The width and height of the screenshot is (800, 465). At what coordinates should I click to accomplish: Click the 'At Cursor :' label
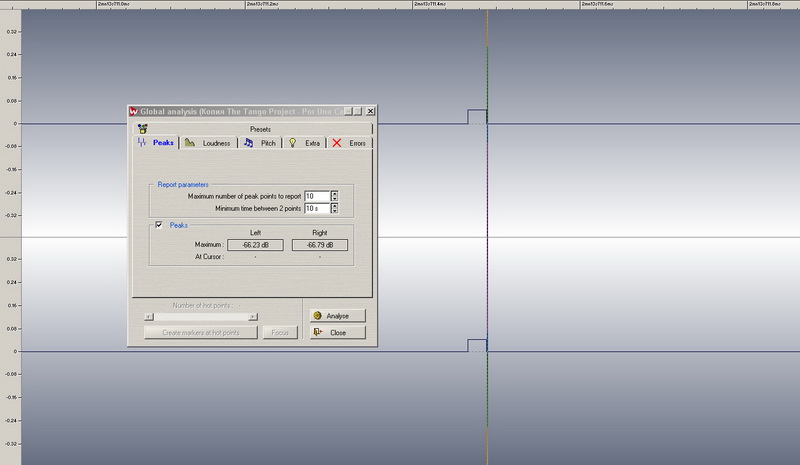click(209, 257)
